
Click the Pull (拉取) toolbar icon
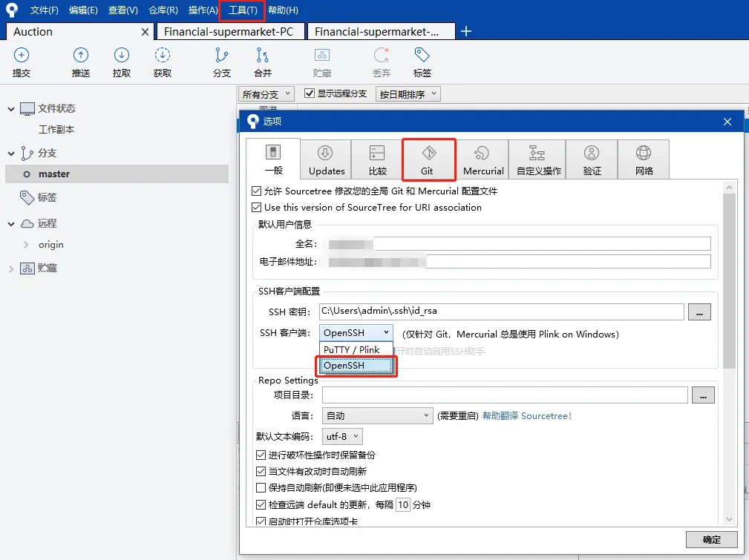click(121, 55)
